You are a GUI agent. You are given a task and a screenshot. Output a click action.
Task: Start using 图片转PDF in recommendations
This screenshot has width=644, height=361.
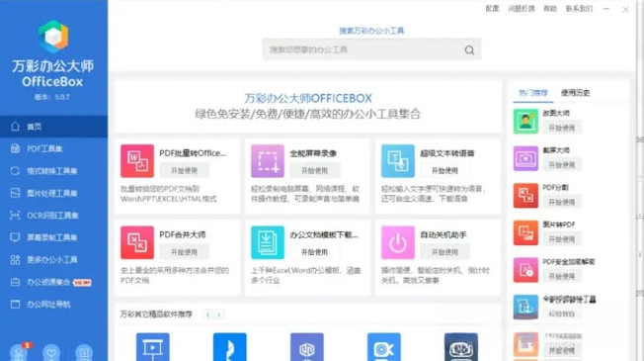coord(562,239)
